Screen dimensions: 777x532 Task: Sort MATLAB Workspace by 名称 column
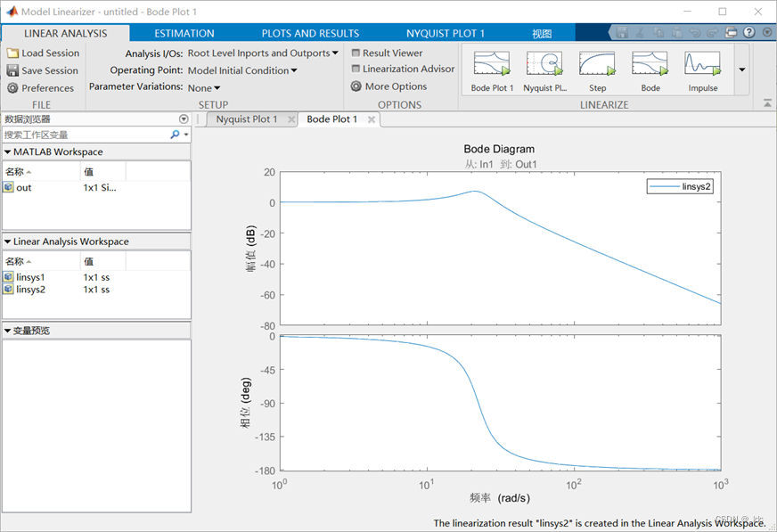click(x=42, y=171)
